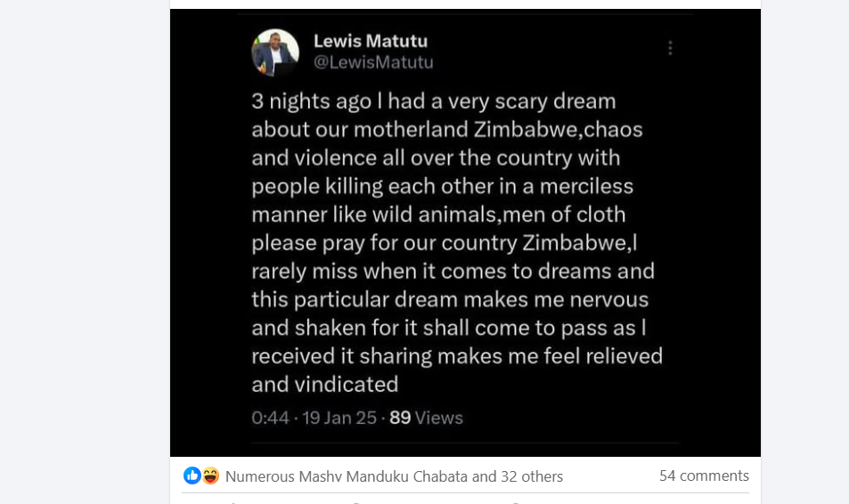This screenshot has height=504, width=849.
Task: Click the @LewisMatutu handle
Action: click(373, 62)
